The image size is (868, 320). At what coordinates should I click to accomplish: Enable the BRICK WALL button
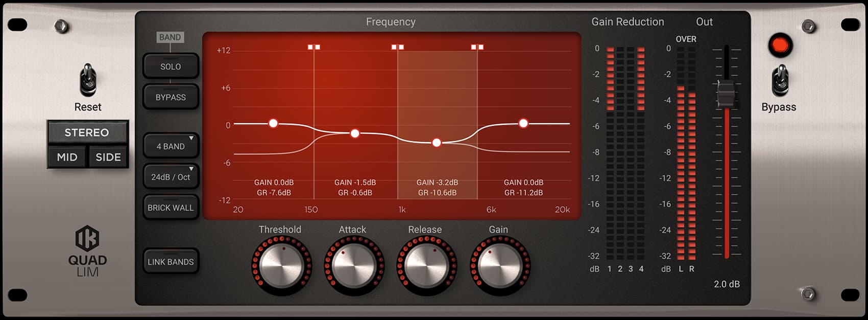(171, 208)
